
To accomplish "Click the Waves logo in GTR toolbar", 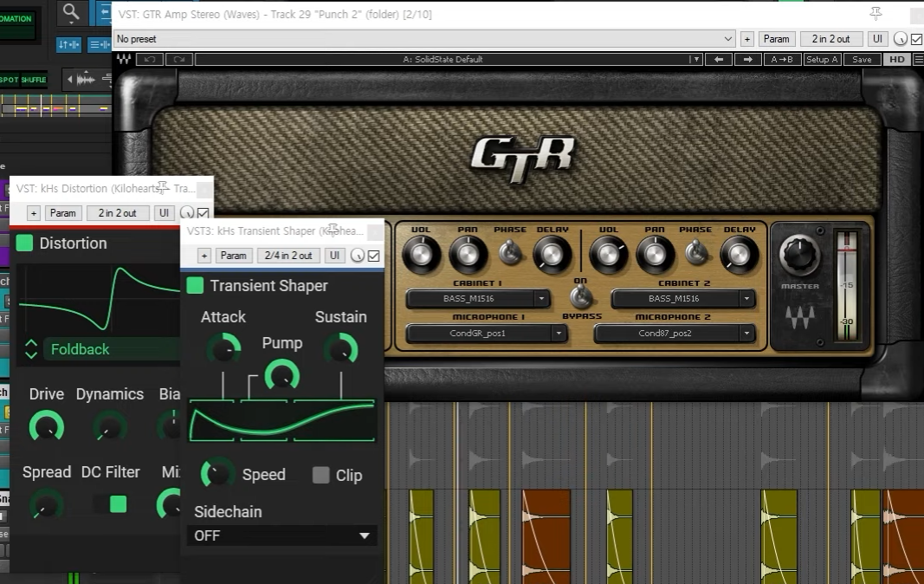I will [124, 59].
